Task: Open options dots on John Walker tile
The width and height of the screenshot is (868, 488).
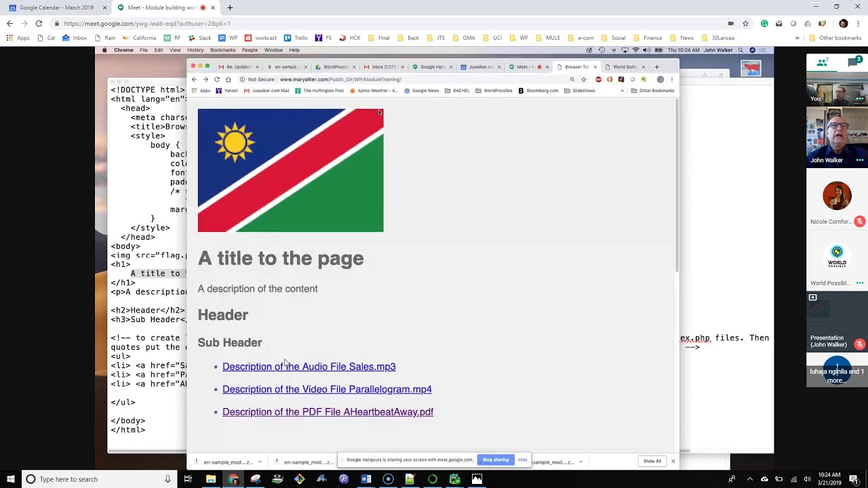Action: click(x=860, y=161)
